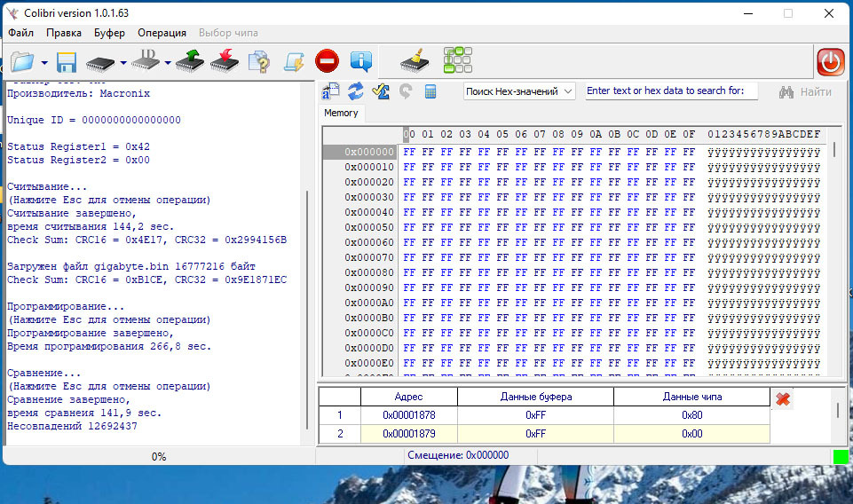Read chip with green arrow icon
853x504 pixels.
[189, 61]
